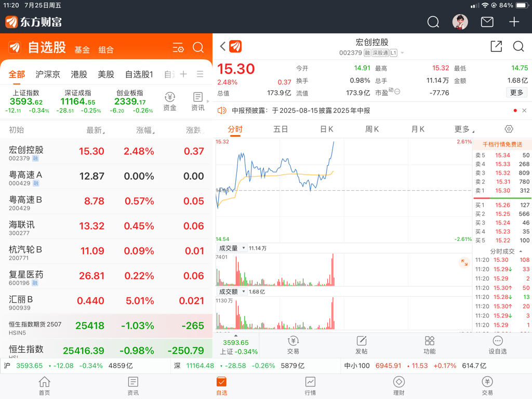Open watchlist settings list icon

coord(178,47)
